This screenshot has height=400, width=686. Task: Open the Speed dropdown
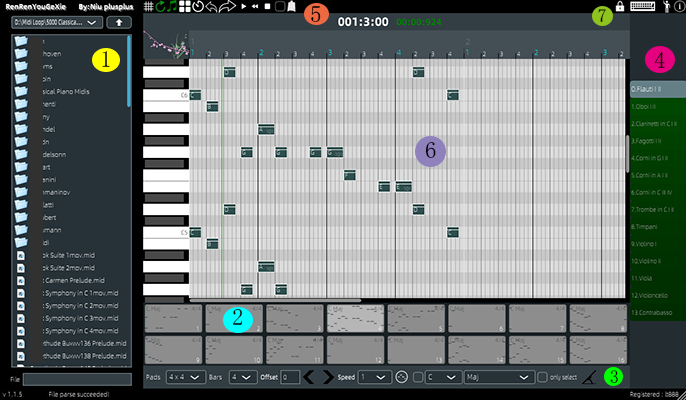375,377
